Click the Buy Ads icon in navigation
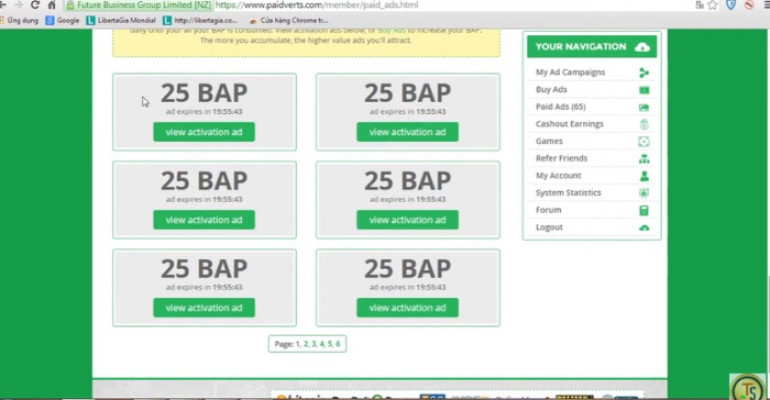The image size is (770, 400). [644, 90]
